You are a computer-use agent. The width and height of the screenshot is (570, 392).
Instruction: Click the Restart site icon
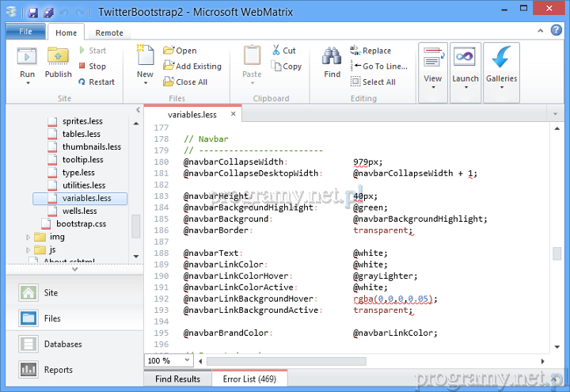pos(82,82)
